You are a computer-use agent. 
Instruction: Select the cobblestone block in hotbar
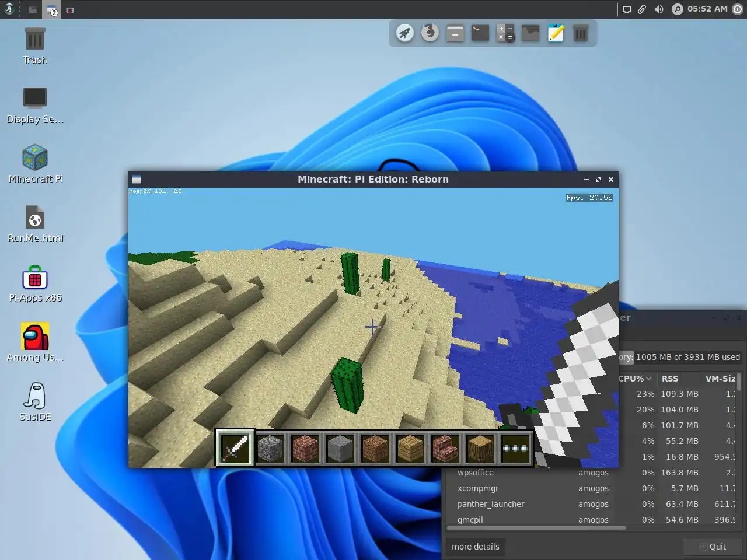click(x=270, y=448)
